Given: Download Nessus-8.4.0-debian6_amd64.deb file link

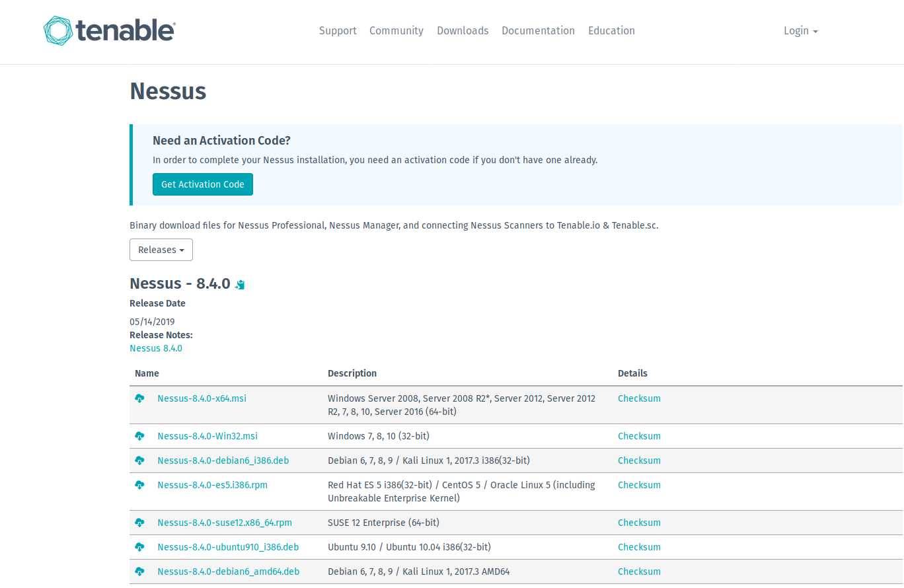Looking at the screenshot, I should (229, 571).
